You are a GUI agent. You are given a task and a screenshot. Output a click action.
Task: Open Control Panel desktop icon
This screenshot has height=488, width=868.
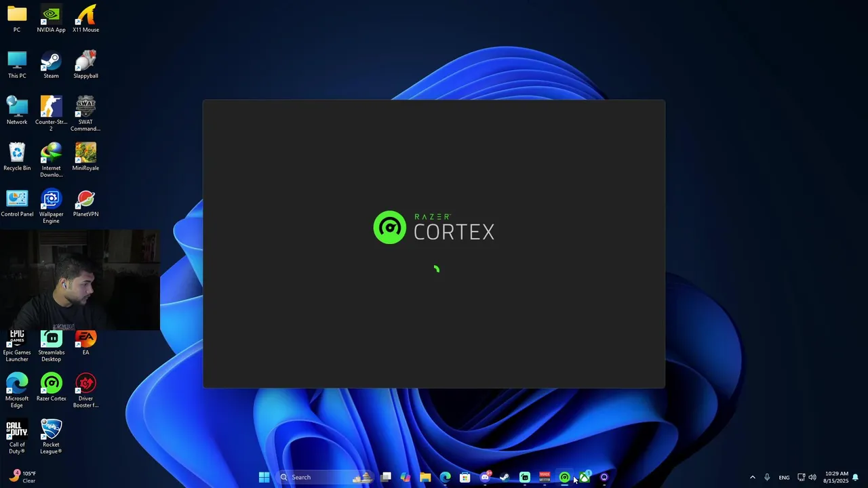coord(17,203)
